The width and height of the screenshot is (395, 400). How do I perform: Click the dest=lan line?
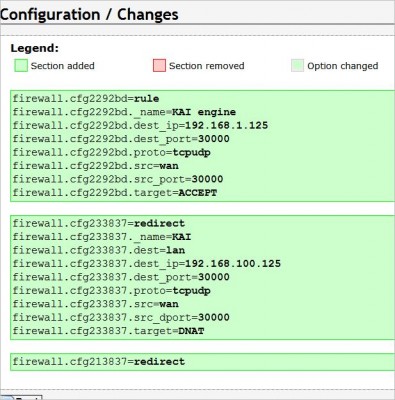coord(99,250)
